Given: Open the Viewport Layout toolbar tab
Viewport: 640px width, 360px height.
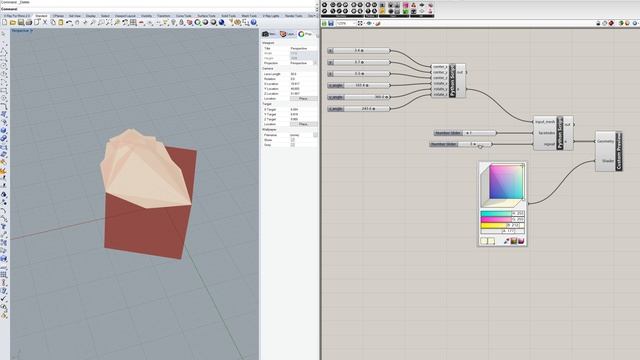Looking at the screenshot, I should pos(125,16).
